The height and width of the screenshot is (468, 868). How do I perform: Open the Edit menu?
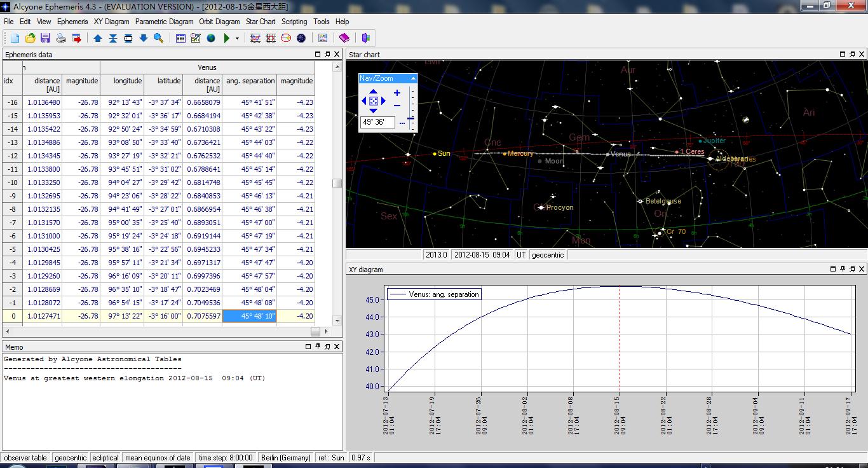[x=25, y=22]
